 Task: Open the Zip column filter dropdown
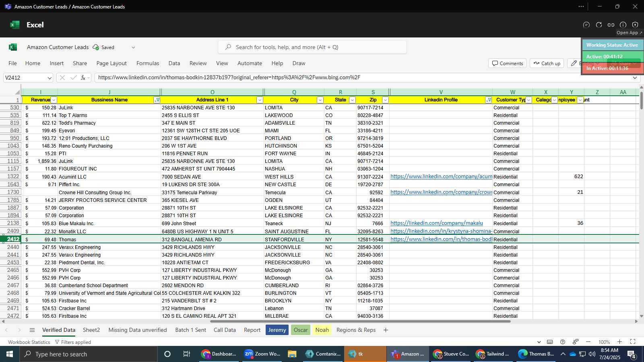pos(385,100)
